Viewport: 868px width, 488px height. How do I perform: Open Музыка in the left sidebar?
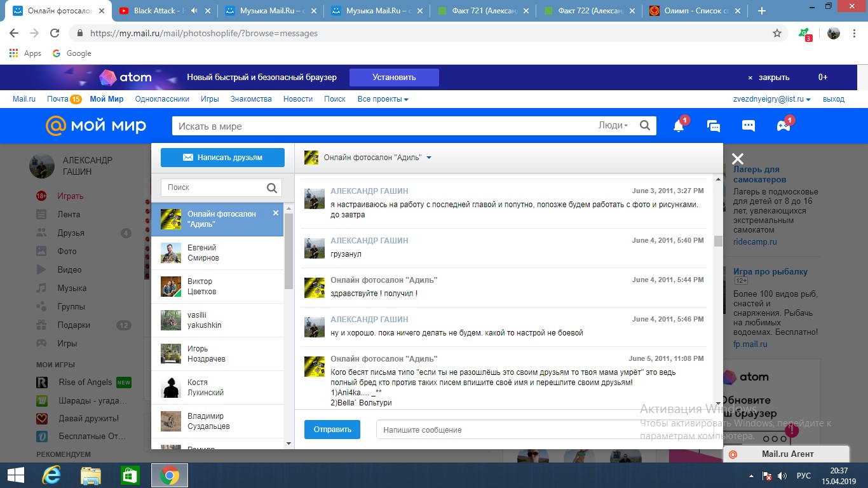pos(72,288)
